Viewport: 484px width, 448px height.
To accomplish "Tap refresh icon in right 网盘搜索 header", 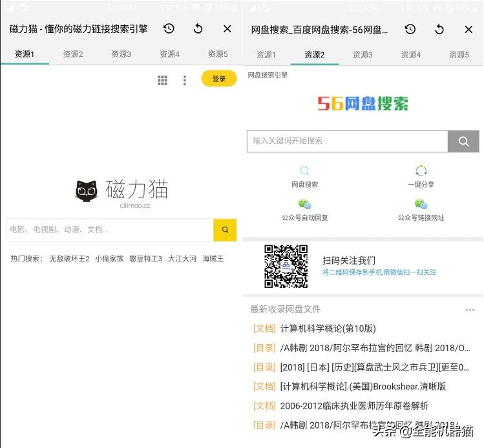I will (x=439, y=29).
